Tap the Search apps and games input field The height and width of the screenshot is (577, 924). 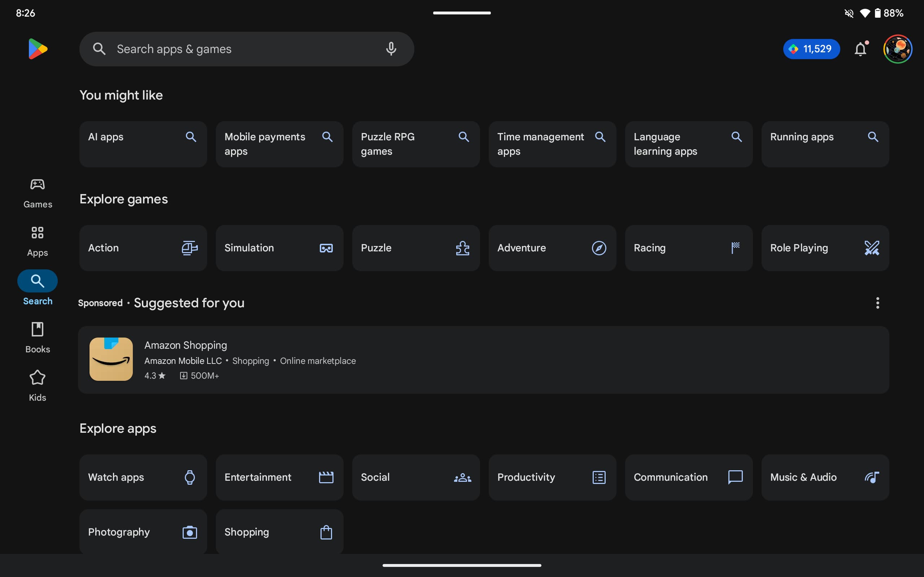point(246,49)
